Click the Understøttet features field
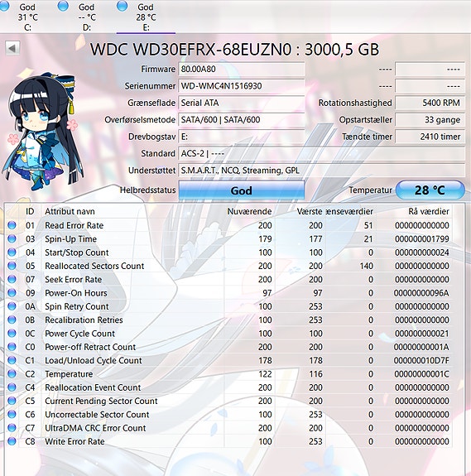This screenshot has height=476, width=471. coord(321,171)
